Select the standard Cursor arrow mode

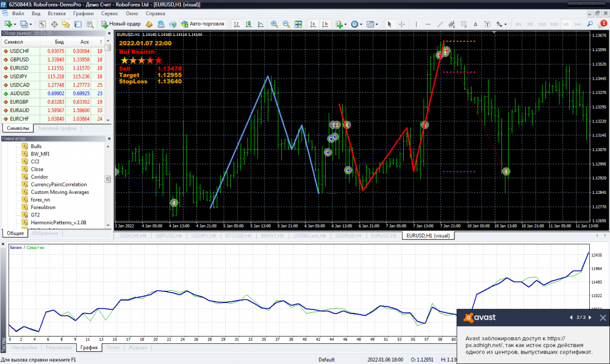389,24
